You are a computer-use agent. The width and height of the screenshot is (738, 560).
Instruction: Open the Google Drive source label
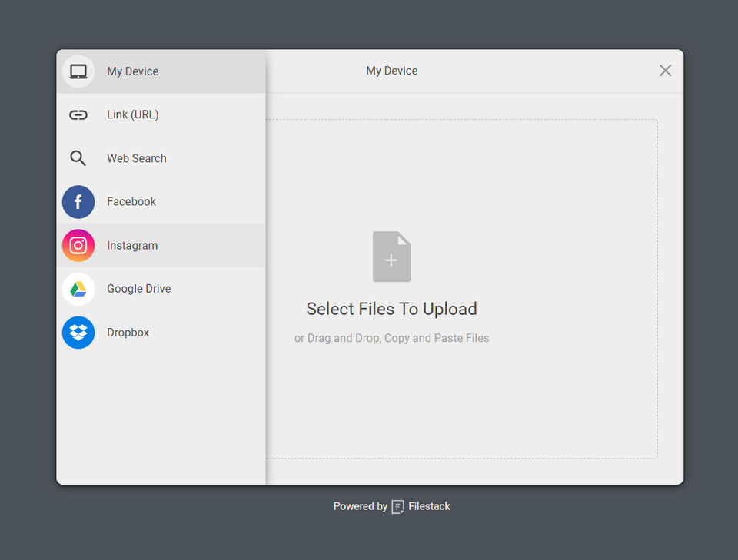point(139,289)
